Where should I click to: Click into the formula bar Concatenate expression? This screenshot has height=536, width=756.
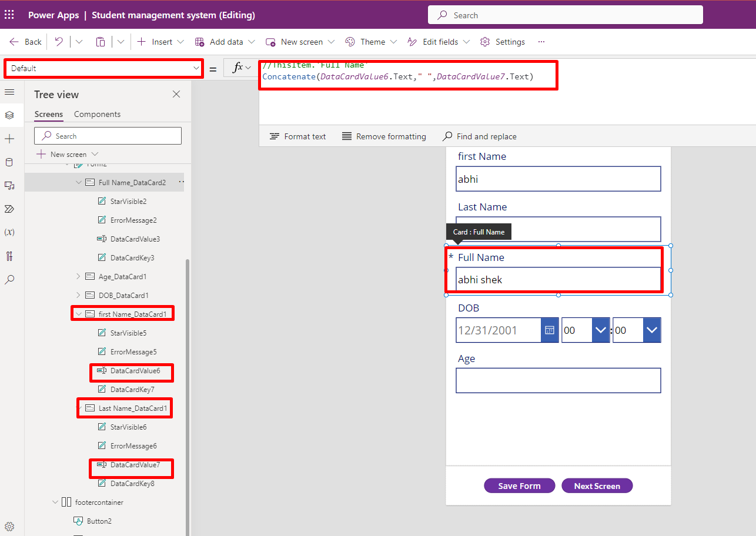coord(398,76)
